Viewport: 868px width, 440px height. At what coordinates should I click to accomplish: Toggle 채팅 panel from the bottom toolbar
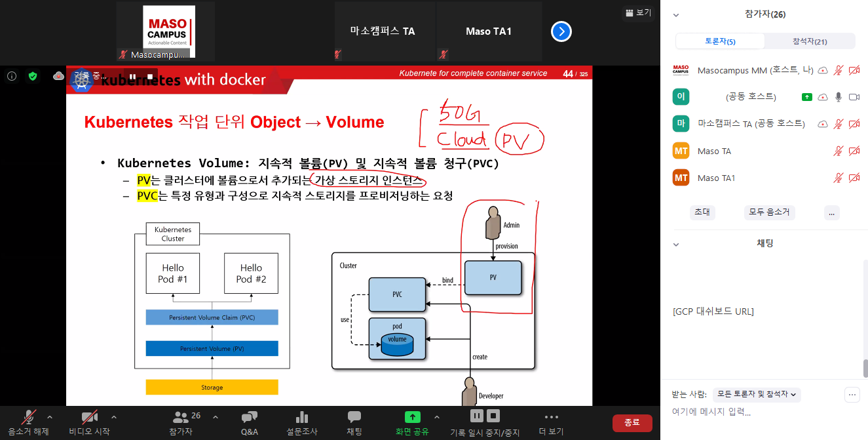click(x=354, y=417)
